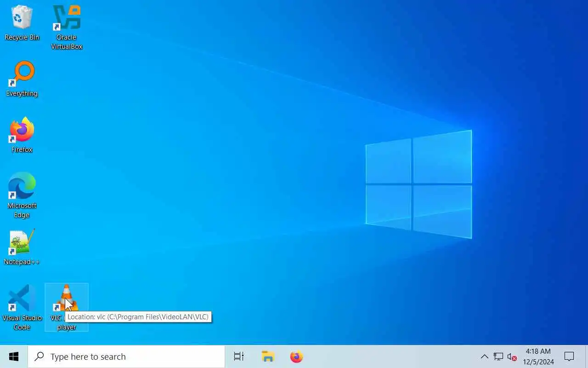Select the VLC media player desktop shortcut
The height and width of the screenshot is (368, 588).
67,307
